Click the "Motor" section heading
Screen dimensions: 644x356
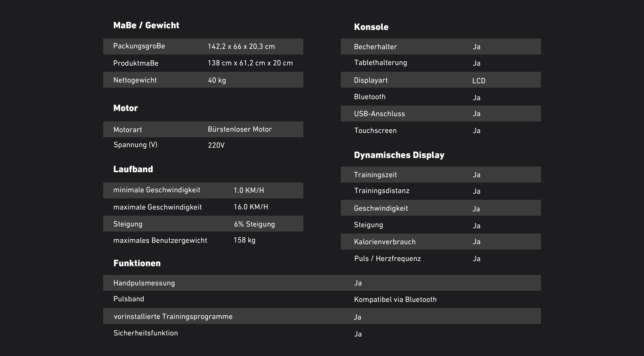(125, 108)
